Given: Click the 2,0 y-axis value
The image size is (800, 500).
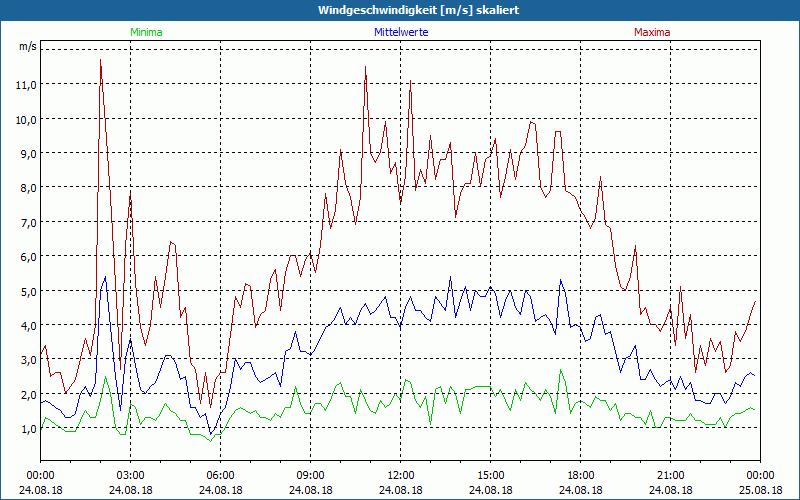Looking at the screenshot, I should tap(29, 394).
